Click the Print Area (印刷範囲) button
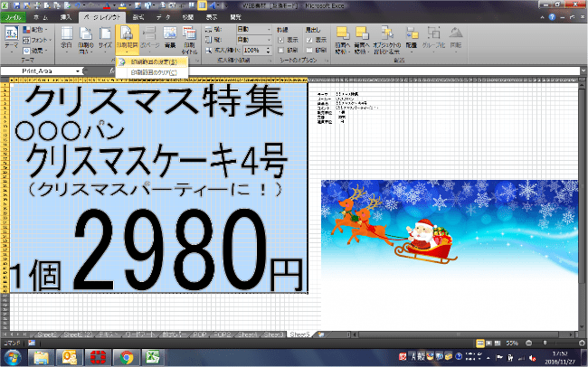 127,40
